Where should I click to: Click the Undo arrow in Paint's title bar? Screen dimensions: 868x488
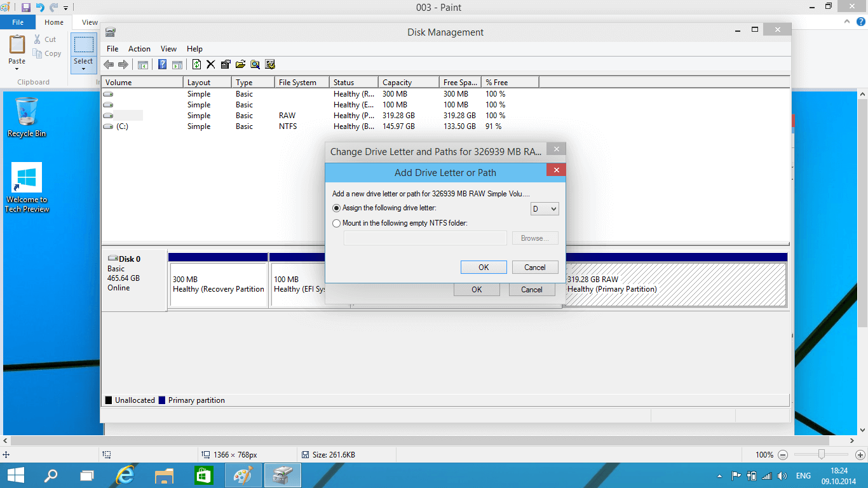pyautogui.click(x=40, y=8)
